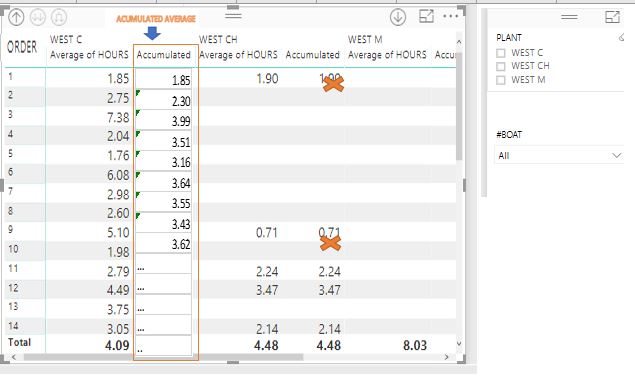635x379 pixels.
Task: Click Average of HOURS header under WEST CH
Action: 238,55
